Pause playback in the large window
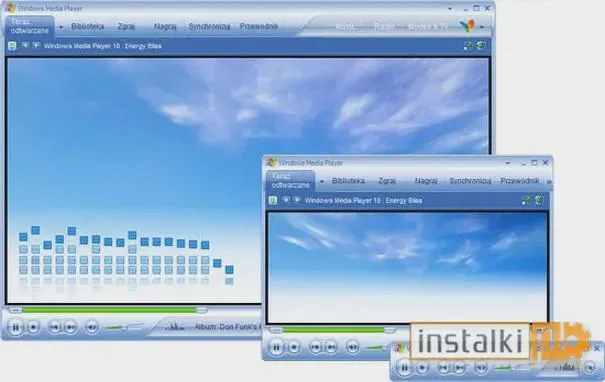Viewport: 605px width, 382px height. pyautogui.click(x=16, y=328)
